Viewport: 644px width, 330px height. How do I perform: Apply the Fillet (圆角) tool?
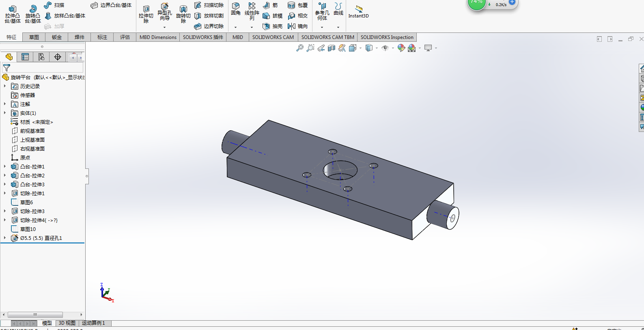point(236,9)
